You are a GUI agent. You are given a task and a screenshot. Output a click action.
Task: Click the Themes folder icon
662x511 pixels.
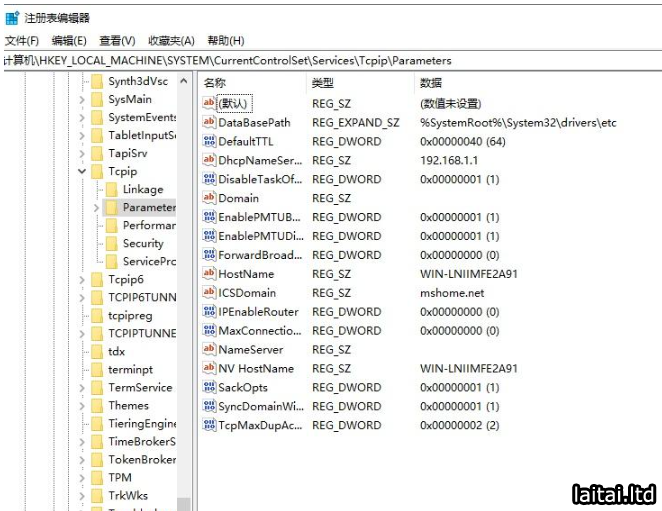[x=96, y=406]
